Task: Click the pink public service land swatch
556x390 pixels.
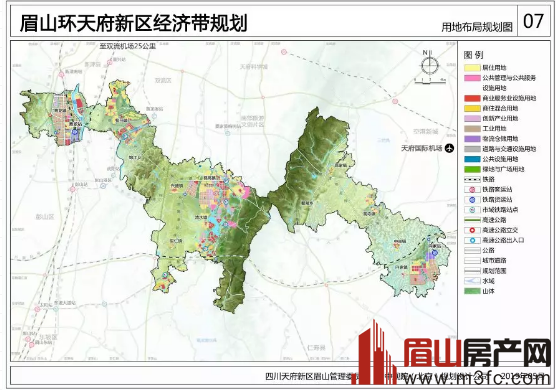Action: (x=472, y=78)
